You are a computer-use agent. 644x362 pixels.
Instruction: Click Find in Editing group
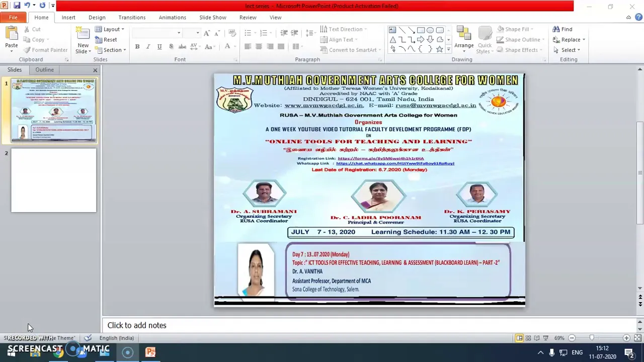562,29
